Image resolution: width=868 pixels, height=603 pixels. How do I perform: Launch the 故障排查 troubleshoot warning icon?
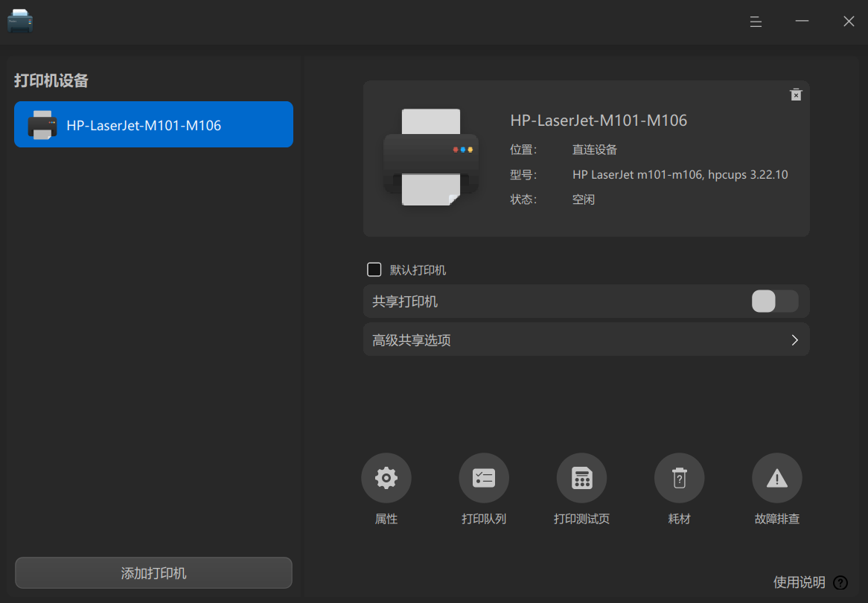(776, 478)
